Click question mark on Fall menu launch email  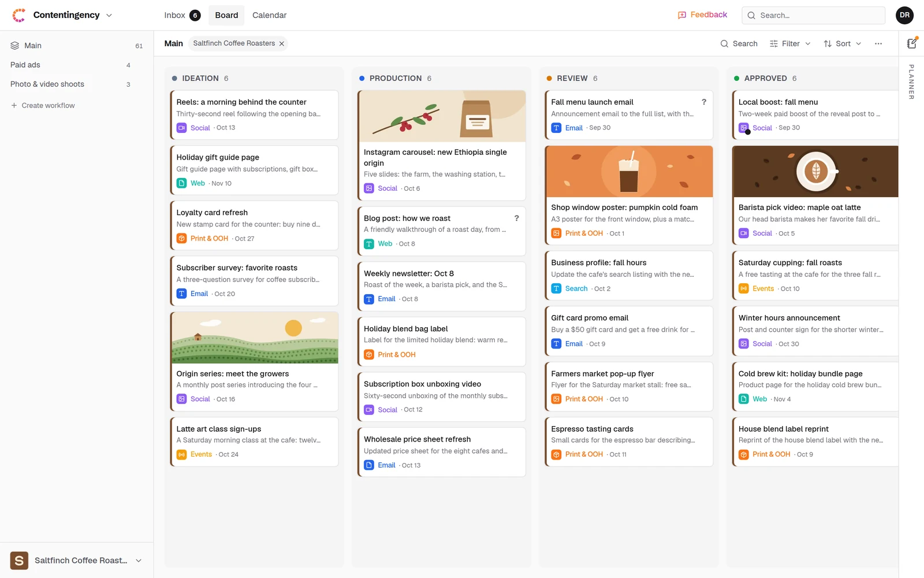tap(704, 102)
